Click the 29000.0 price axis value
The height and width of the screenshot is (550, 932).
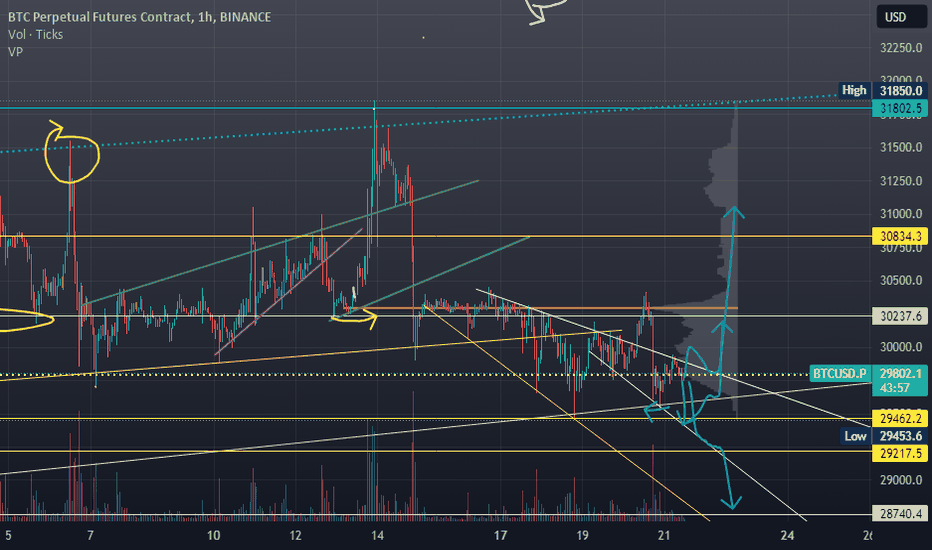point(901,480)
